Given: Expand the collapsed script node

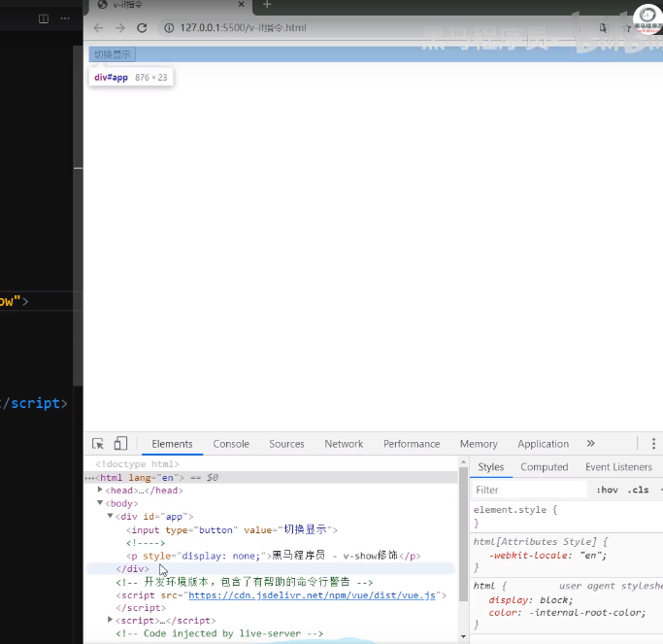Looking at the screenshot, I should 110,620.
